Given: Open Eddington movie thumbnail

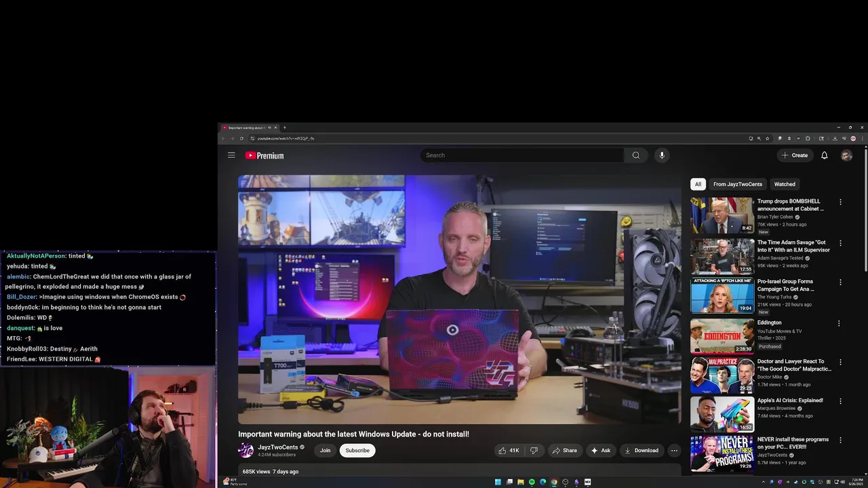Looking at the screenshot, I should (722, 335).
